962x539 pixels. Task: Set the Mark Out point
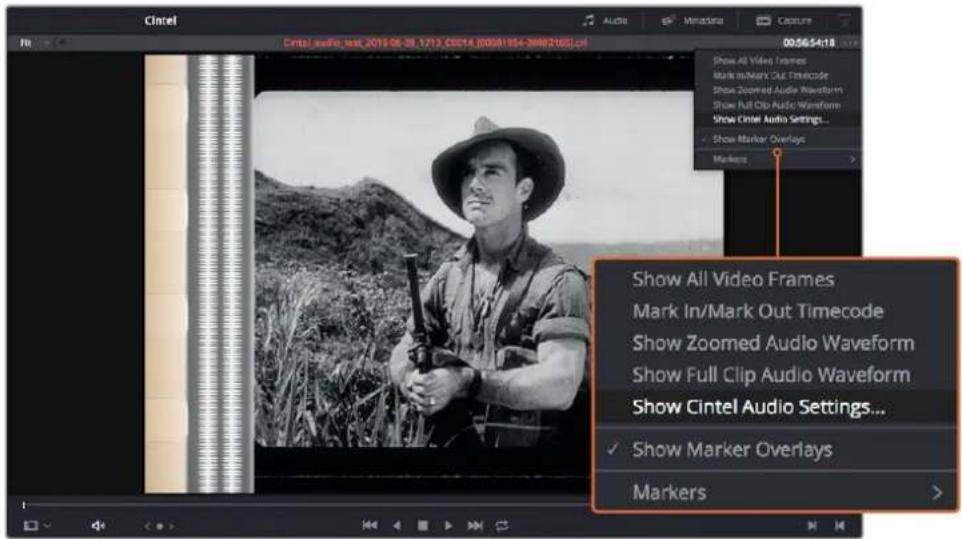pyautogui.click(x=840, y=526)
